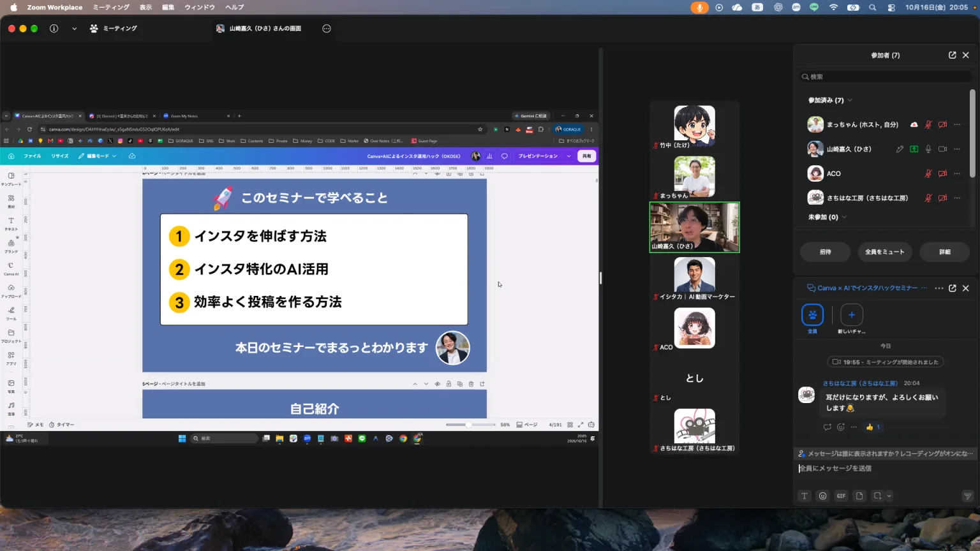The image size is (980, 551).
Task: Pop out the participants panel
Action: point(953,55)
